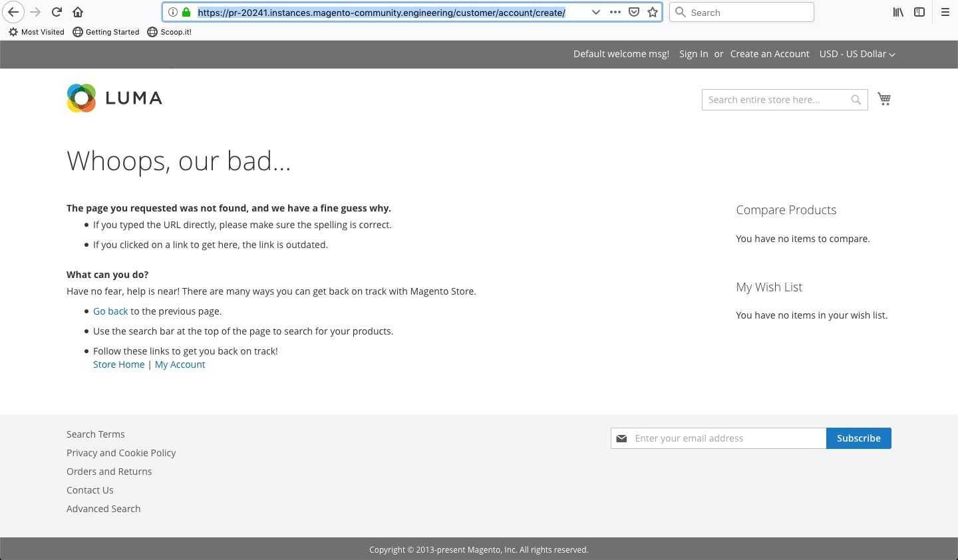The height and width of the screenshot is (560, 958).
Task: Open the browser home page icon
Action: click(x=78, y=12)
